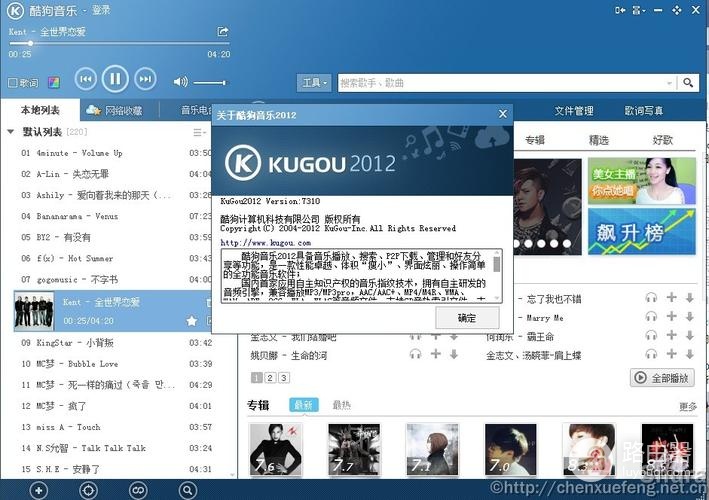Select the 最热 album filter
This screenshot has width=709, height=500.
[341, 405]
